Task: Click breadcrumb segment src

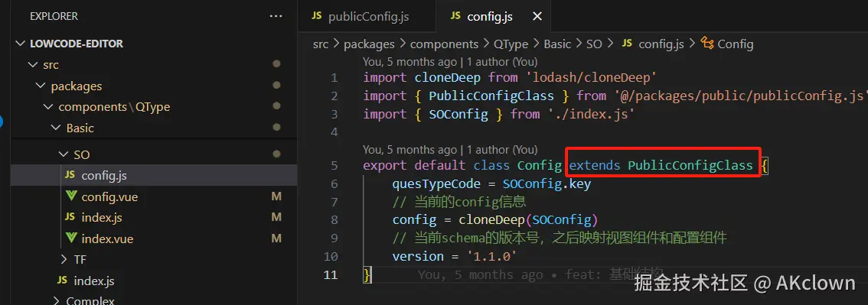Action: 321,44
